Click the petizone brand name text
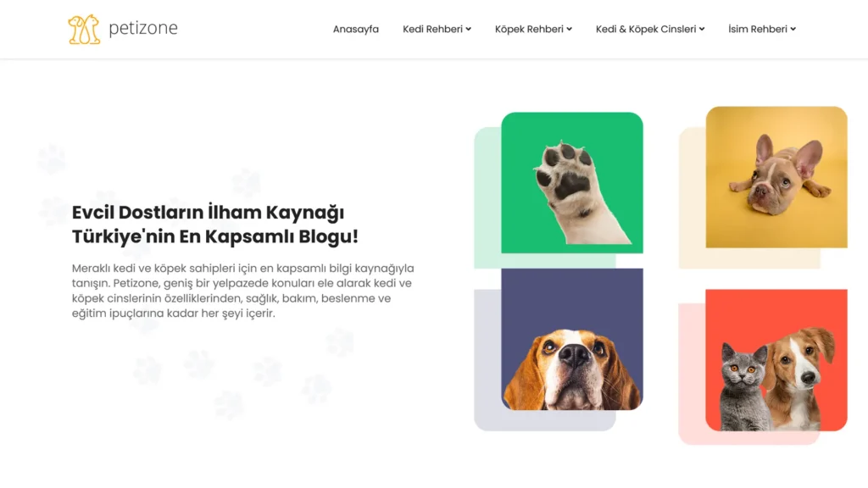This screenshot has height=488, width=868. pos(142,29)
